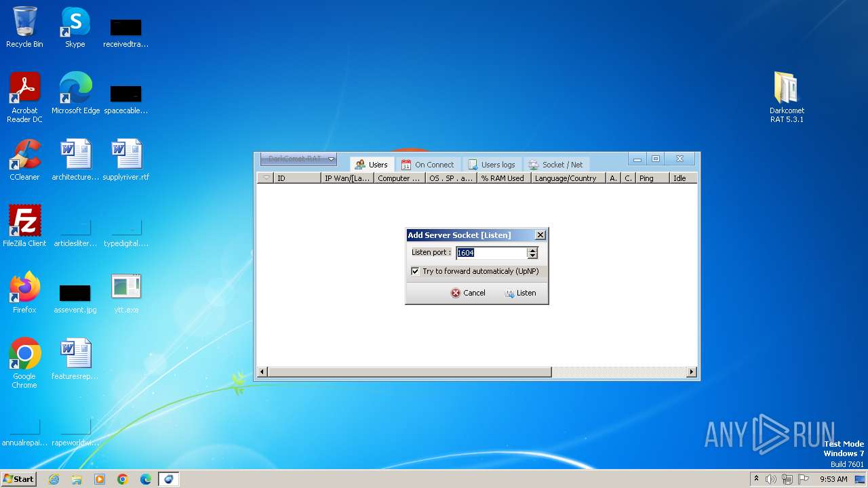Screen dimensions: 868x488
Task: Select the supplyriver.rtf document
Action: coord(126,160)
